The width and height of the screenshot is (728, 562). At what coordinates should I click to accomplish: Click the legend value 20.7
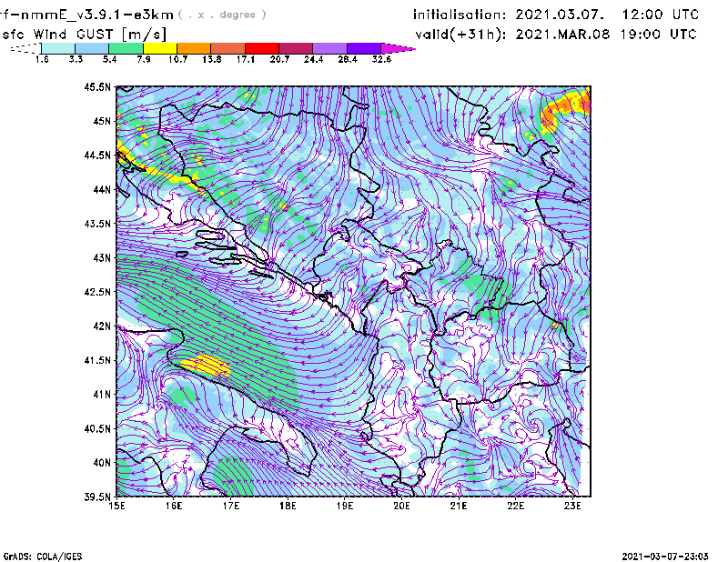point(279,59)
